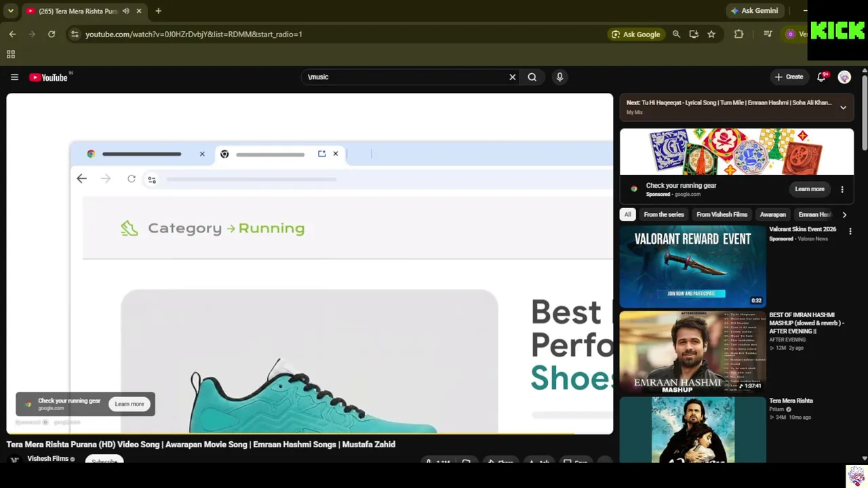This screenshot has width=868, height=488.
Task: Open Best of Imran Hashmi Mashup title
Action: click(807, 323)
